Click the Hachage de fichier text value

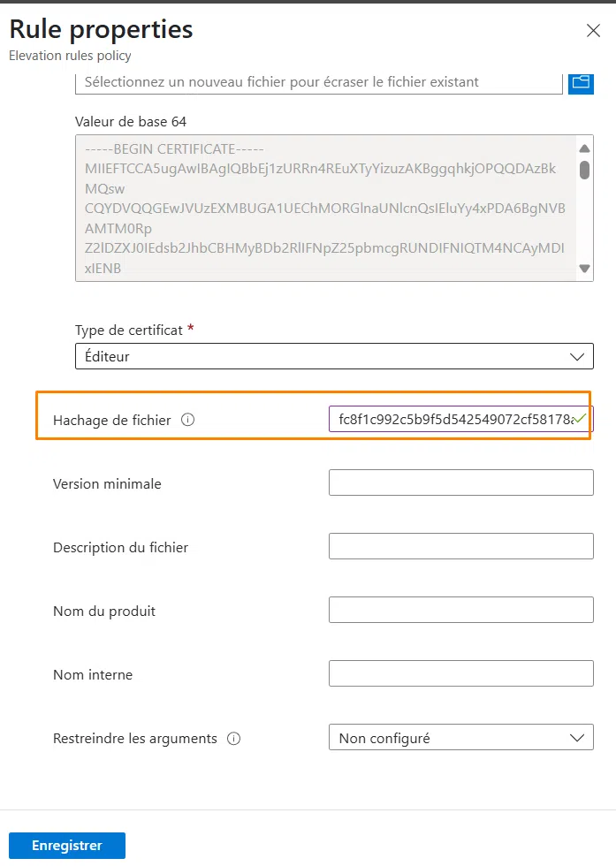451,418
